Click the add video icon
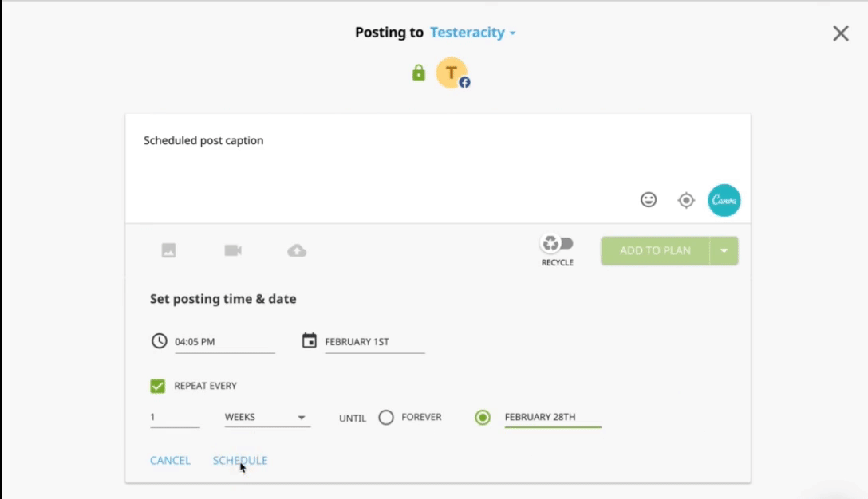This screenshot has width=868, height=499. [x=233, y=250]
